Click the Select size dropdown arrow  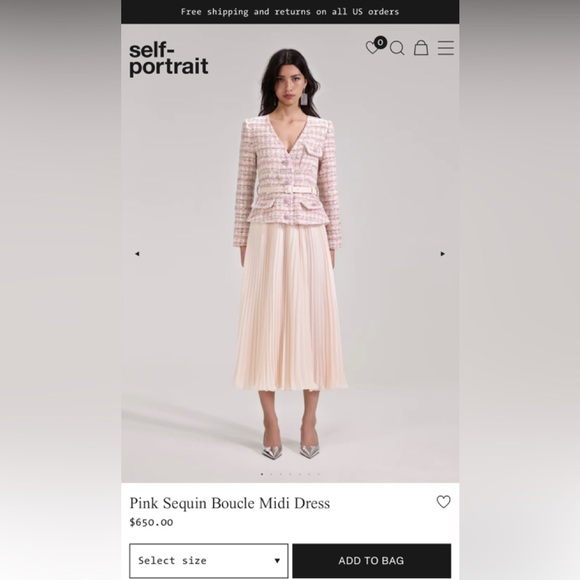point(277,561)
